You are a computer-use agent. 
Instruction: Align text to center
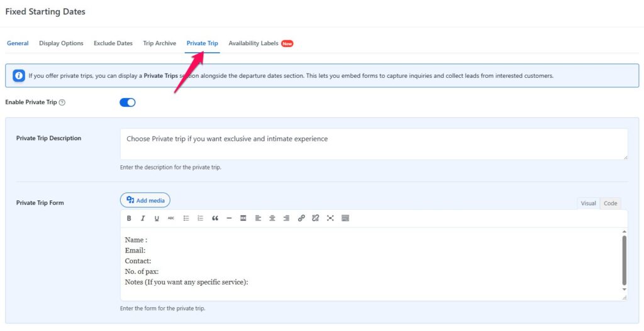pos(272,219)
